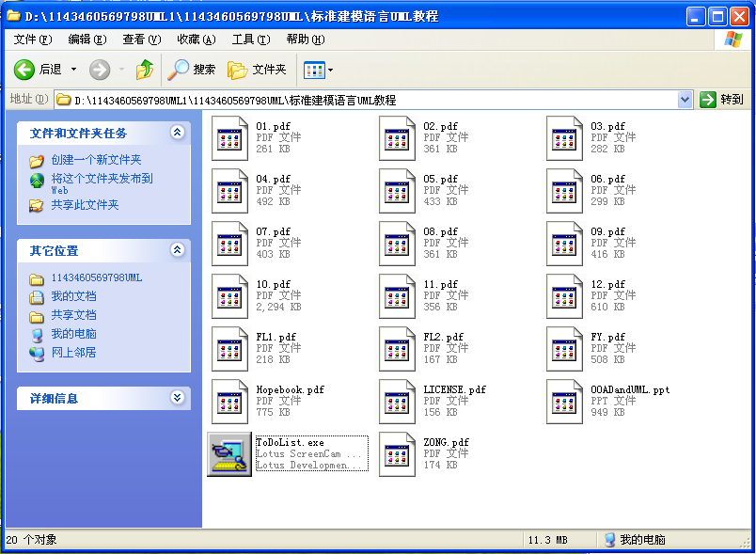The width and height of the screenshot is (756, 554).
Task: Open the 工具(T) menu
Action: click(x=251, y=40)
